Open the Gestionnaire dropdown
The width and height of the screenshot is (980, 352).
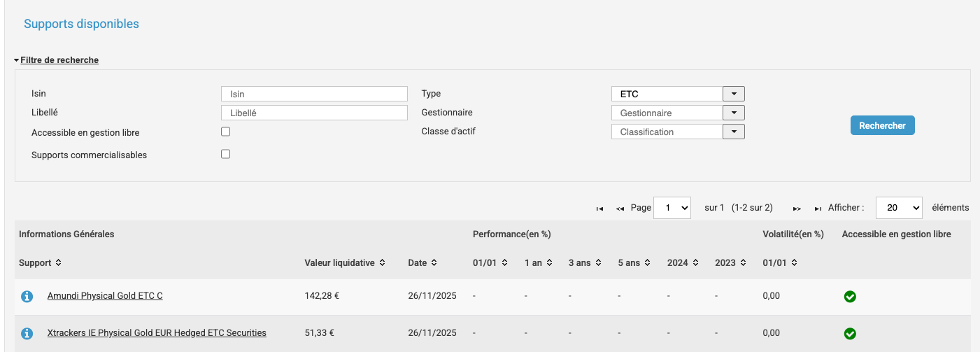(x=733, y=113)
